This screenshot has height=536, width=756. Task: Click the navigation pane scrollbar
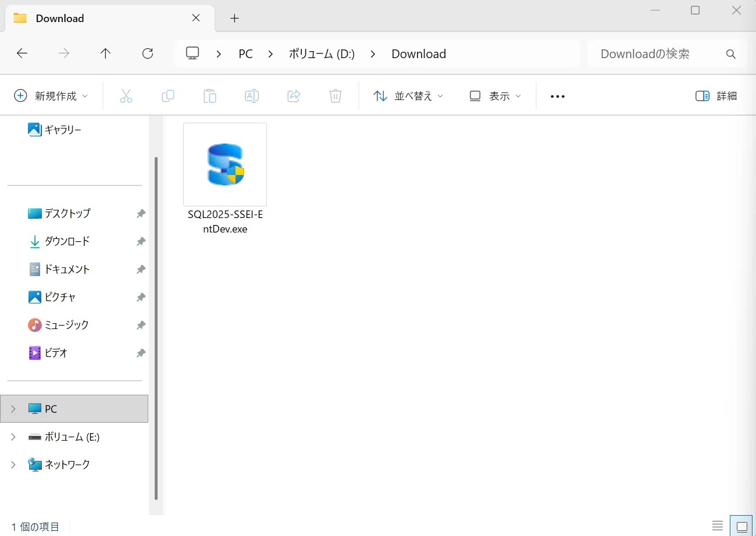pyautogui.click(x=156, y=328)
